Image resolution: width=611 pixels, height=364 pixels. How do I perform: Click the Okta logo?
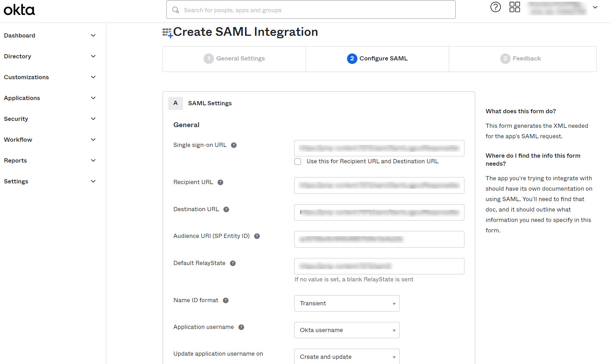point(19,10)
